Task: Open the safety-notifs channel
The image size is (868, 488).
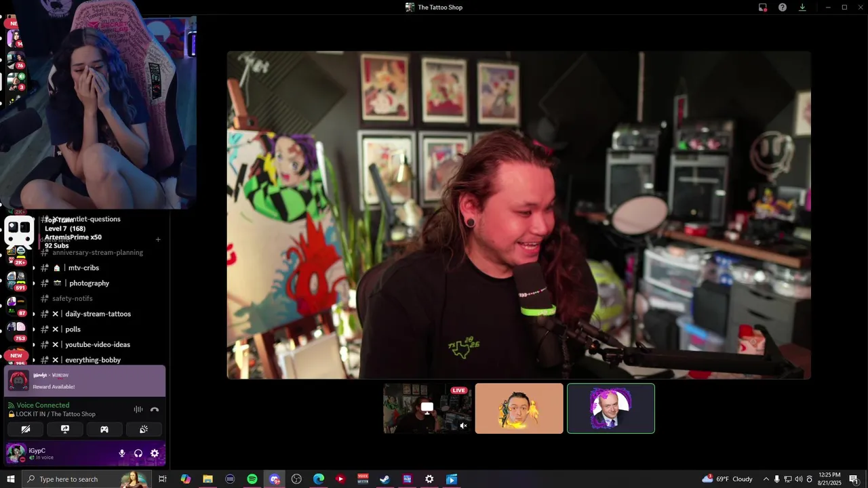Action: point(72,298)
